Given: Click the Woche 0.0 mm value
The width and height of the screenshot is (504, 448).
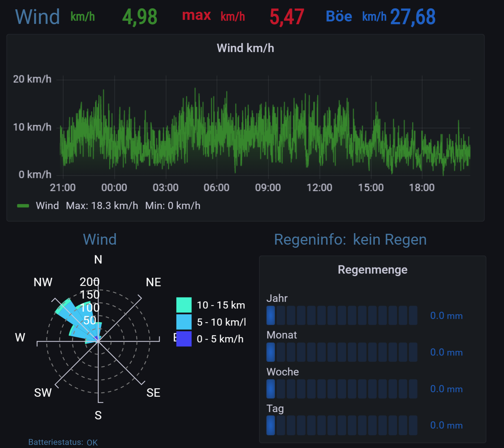Looking at the screenshot, I should point(446,389).
